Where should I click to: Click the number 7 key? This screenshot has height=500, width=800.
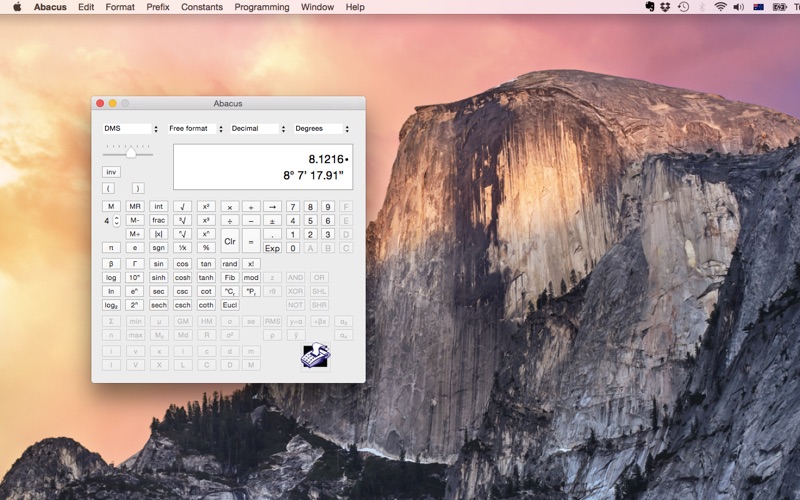(292, 207)
